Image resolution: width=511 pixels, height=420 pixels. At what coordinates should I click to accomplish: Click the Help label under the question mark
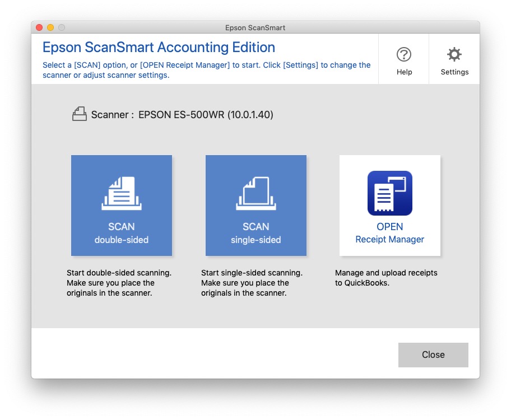tap(404, 72)
